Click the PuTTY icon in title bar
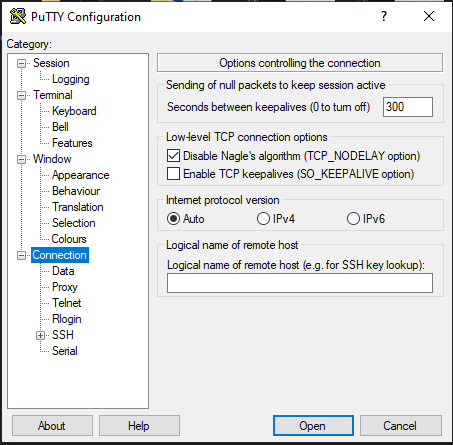453x445 pixels. tap(18, 16)
